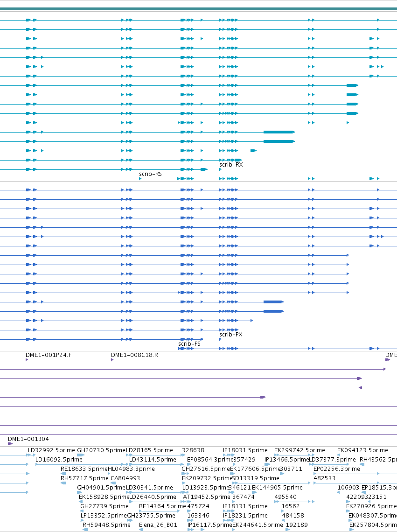This screenshot has width=397, height=532.
Task: Click the purple arrow marker under DME1-008C18.R
Action: tap(112, 360)
